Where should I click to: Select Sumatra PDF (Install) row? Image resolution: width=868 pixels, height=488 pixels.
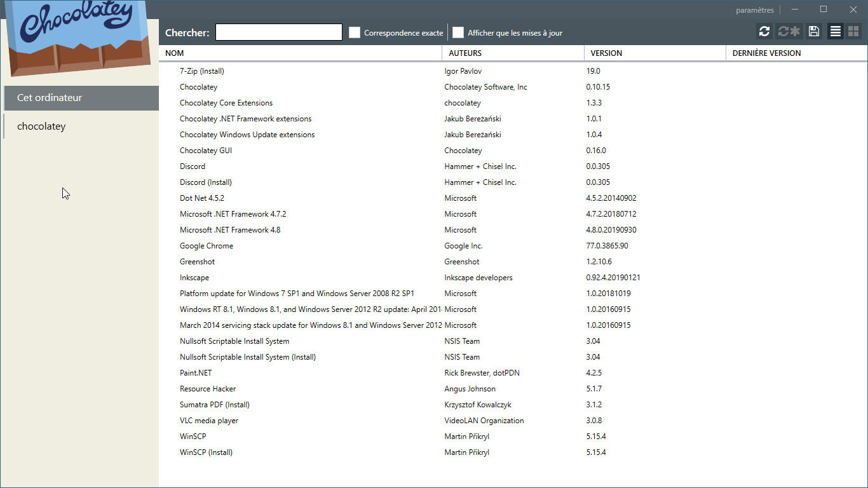pos(513,405)
